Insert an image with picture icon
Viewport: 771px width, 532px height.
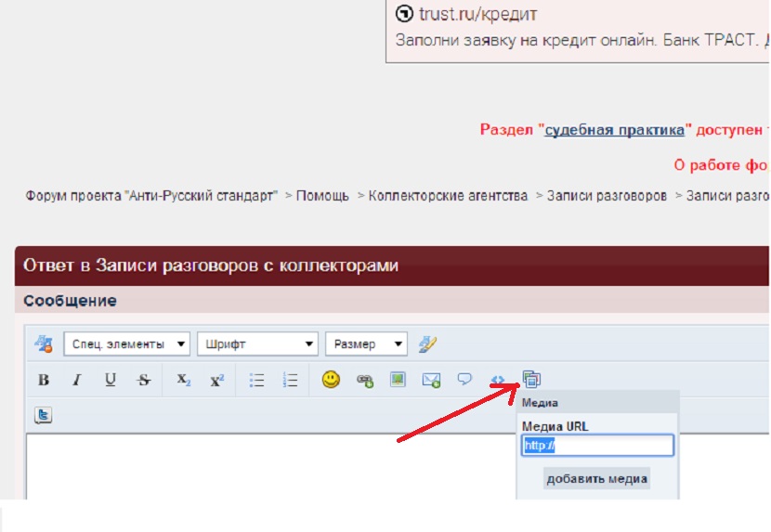point(398,379)
